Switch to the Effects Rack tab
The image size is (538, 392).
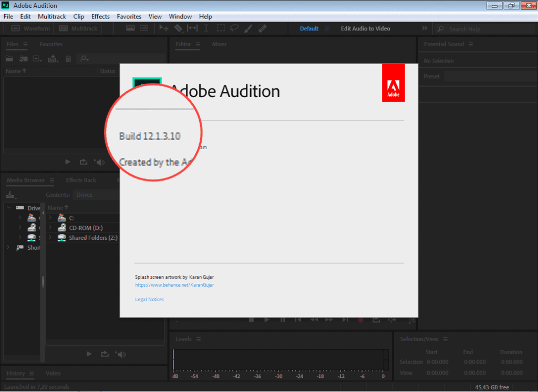pos(81,180)
